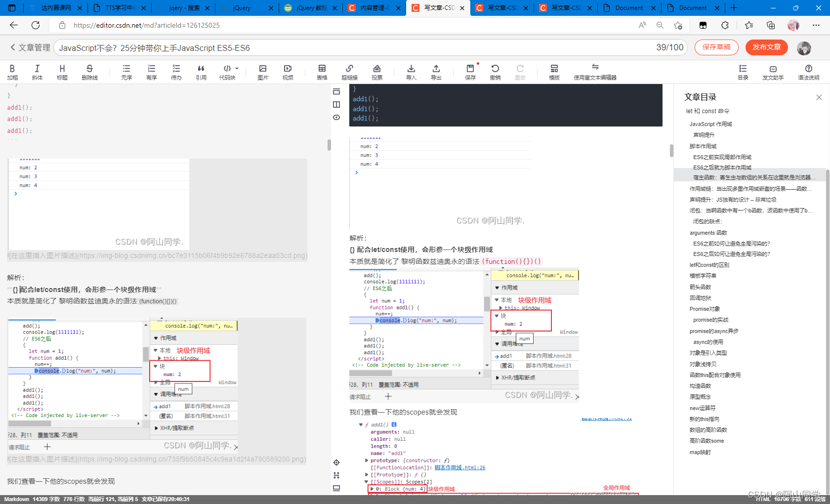Jump to 'let 和 const 命令' in outline

click(x=707, y=111)
